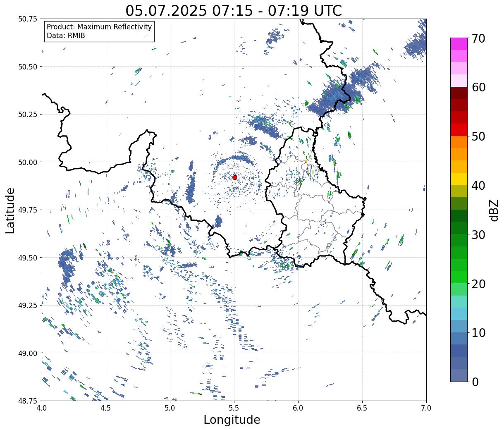
Task: Click the 50.50 latitude tick label
Action: click(x=28, y=67)
